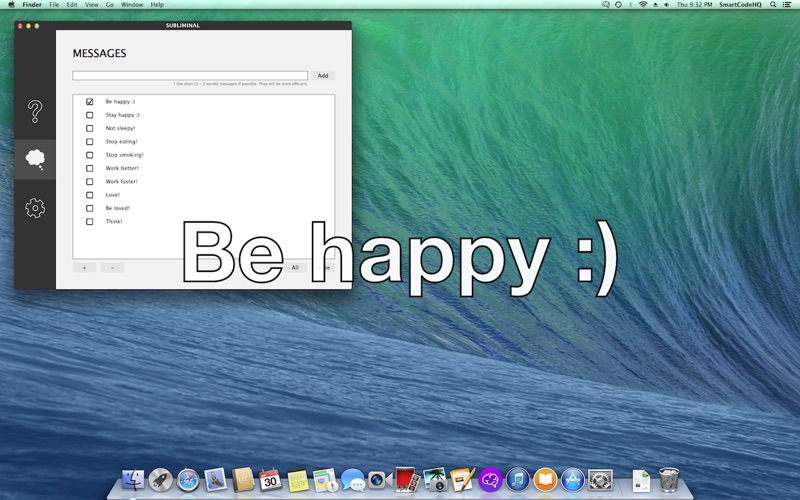The width and height of the screenshot is (800, 500).
Task: Open the Help menu in menu bar
Action: (x=157, y=5)
